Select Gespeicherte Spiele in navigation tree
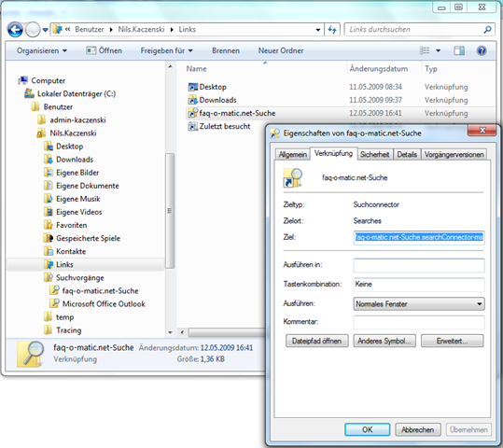 [82, 238]
